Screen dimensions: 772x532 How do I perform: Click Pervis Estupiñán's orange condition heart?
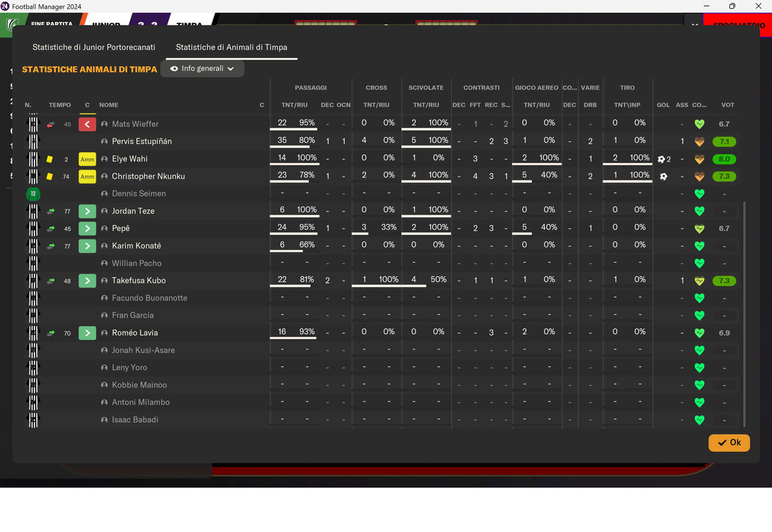pyautogui.click(x=699, y=142)
